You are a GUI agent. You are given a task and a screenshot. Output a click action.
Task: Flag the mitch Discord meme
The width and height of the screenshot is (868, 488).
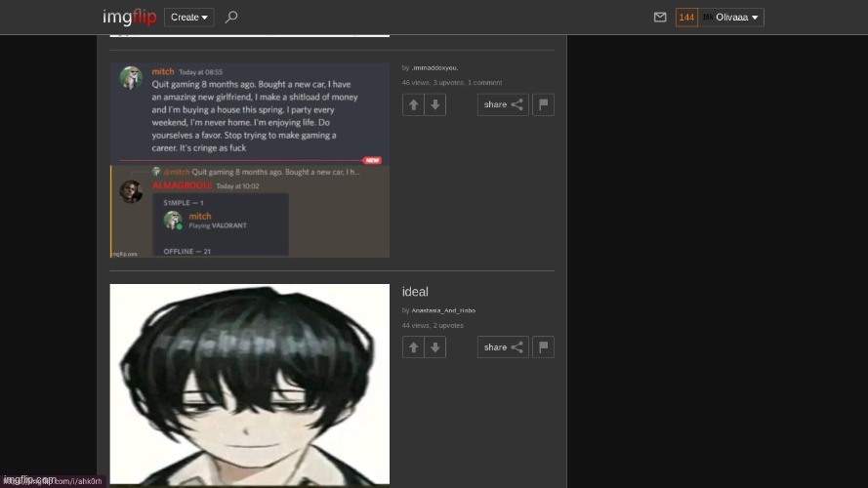544,104
